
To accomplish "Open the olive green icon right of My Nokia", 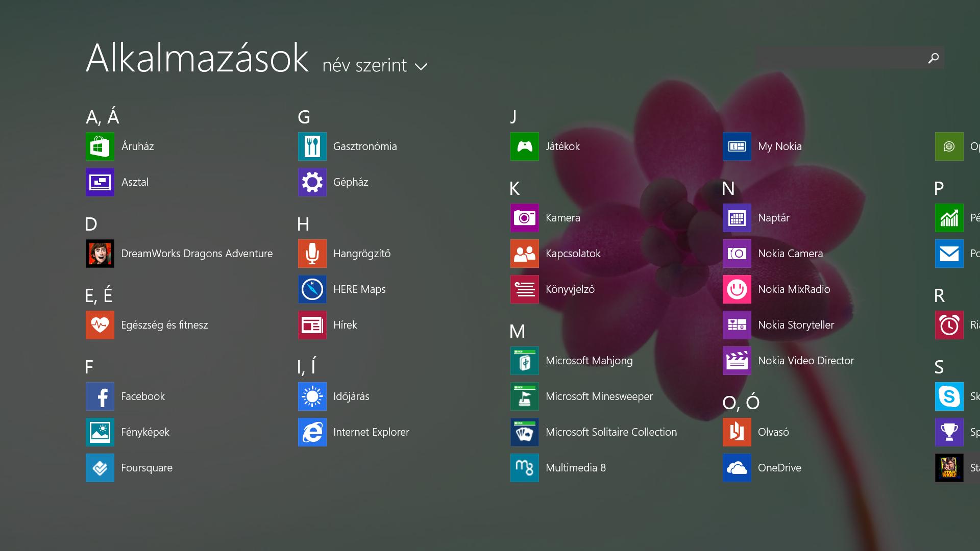I will pos(949,146).
